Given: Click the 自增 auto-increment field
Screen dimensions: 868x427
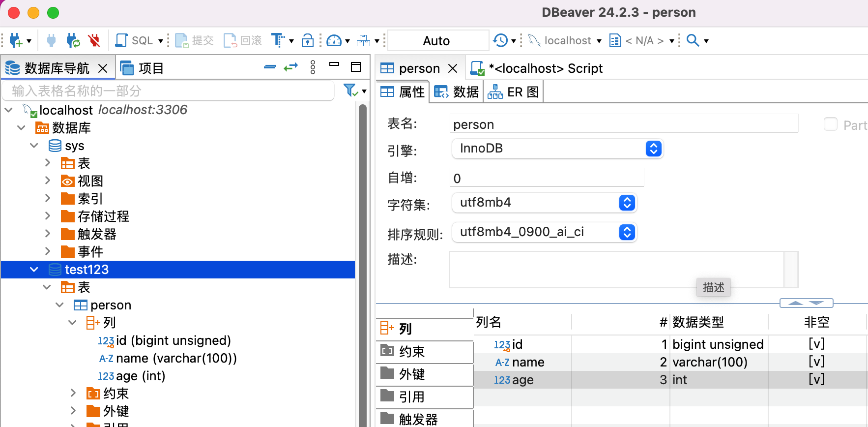Looking at the screenshot, I should pos(547,178).
